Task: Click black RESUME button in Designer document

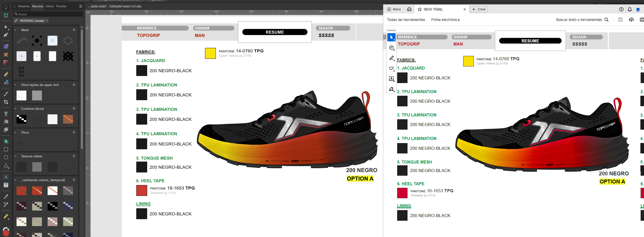Action: (x=275, y=32)
